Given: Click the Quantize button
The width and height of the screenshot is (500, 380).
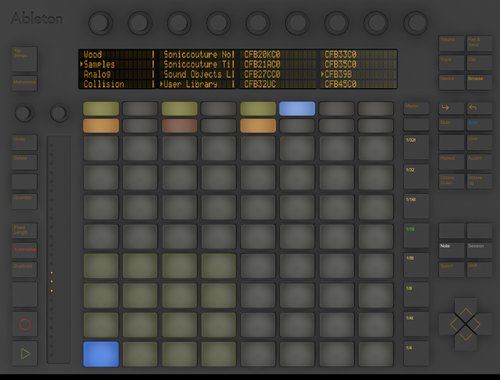Looking at the screenshot, I should (25, 201).
